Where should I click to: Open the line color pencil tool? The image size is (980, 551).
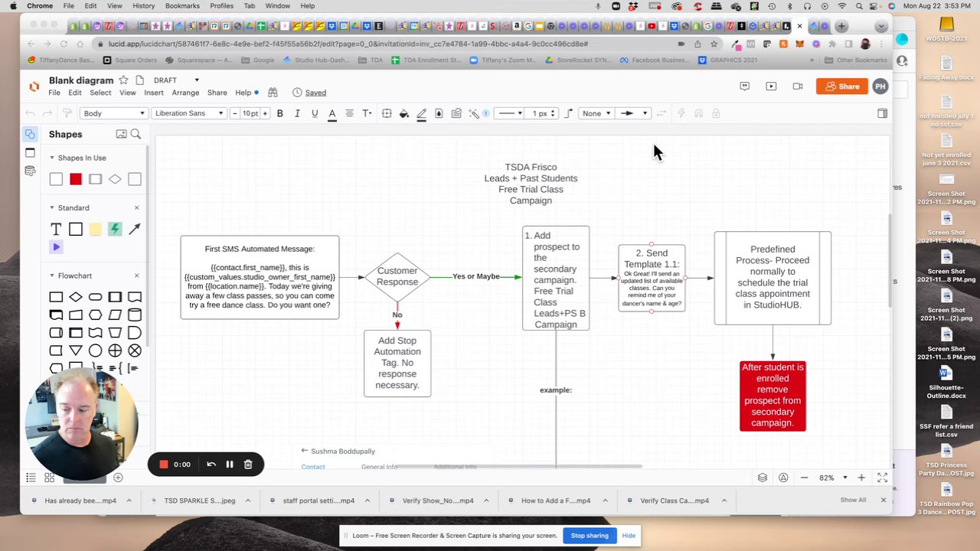coord(421,113)
